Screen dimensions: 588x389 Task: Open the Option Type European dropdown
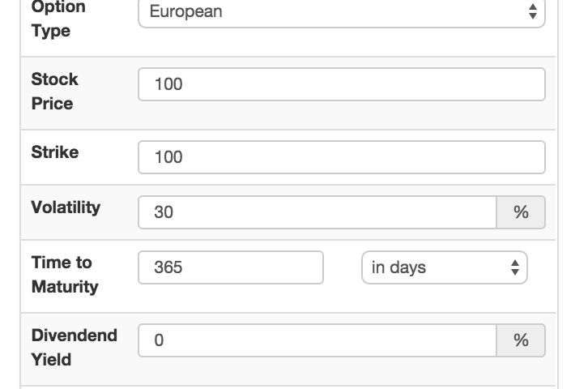click(341, 12)
